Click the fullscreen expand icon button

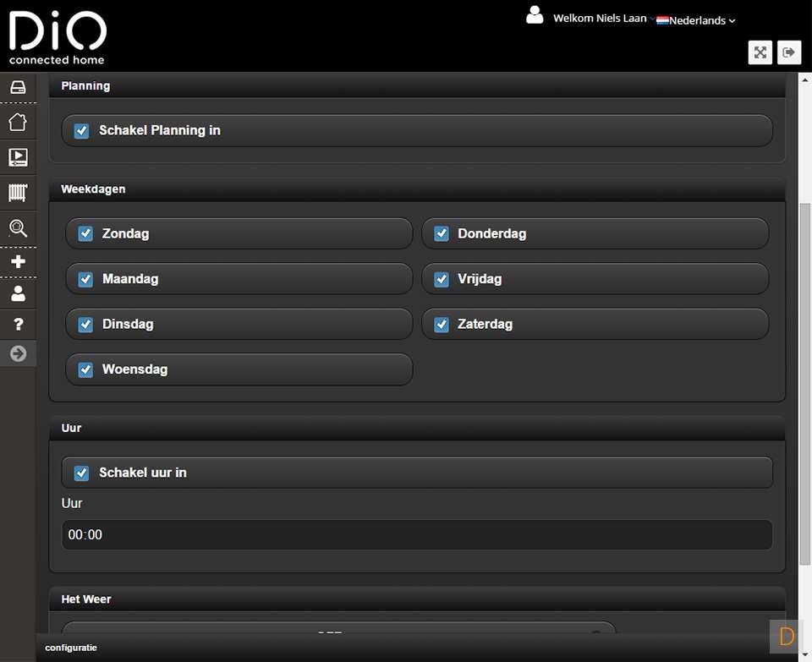click(760, 52)
